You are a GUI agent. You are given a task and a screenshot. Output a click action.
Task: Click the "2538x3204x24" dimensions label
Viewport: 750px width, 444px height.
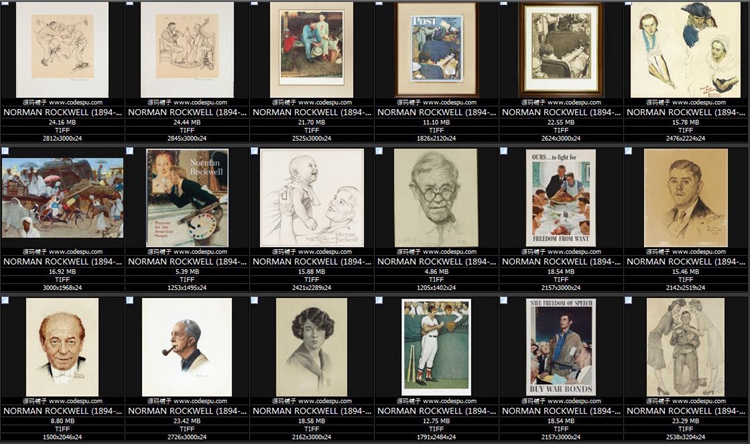coord(685,437)
